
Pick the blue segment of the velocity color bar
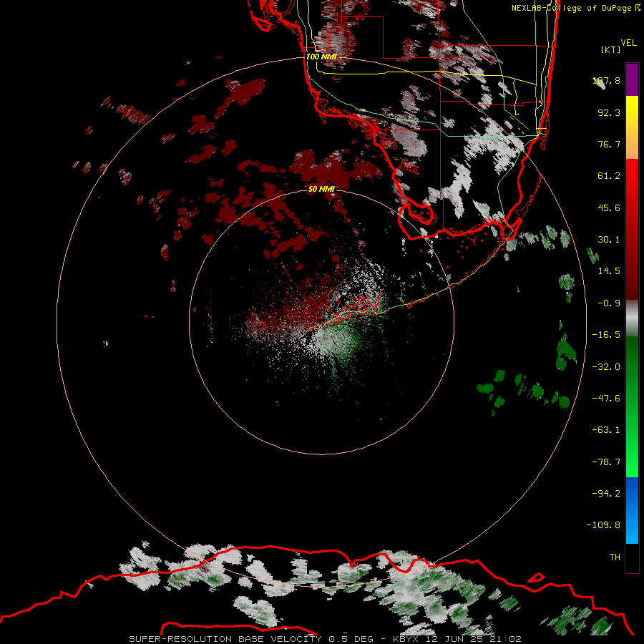[632, 510]
